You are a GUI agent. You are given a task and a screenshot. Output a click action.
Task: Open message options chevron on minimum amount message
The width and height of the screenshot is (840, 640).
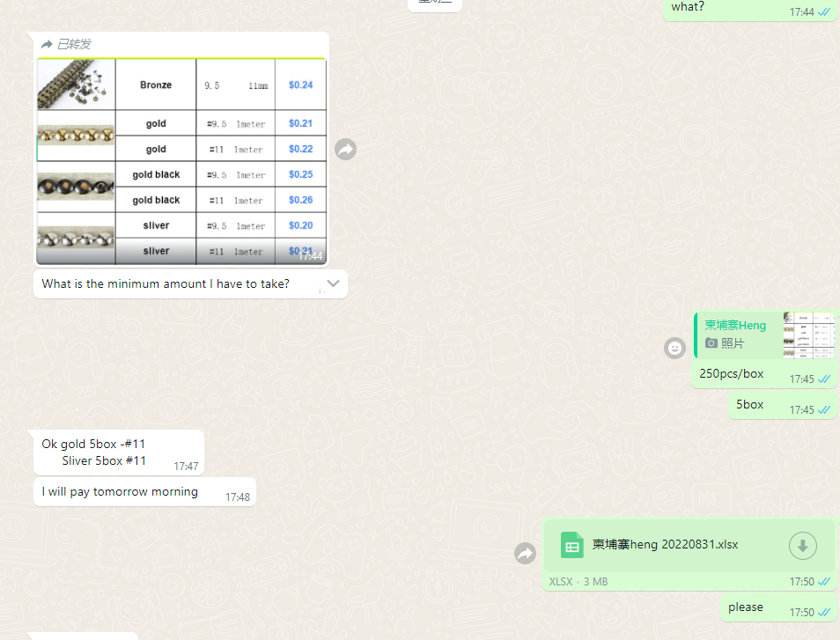[333, 283]
